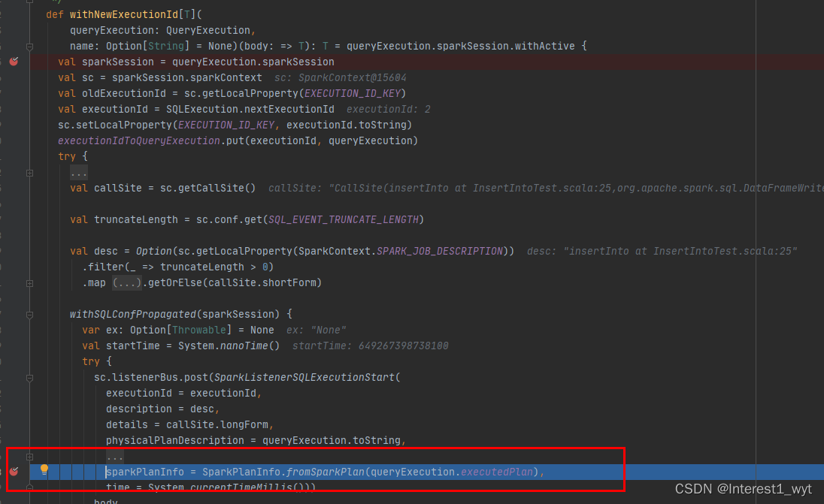Click the verified breakpoint icon on sparkSession line
Viewport: 824px width, 504px height.
coord(14,62)
